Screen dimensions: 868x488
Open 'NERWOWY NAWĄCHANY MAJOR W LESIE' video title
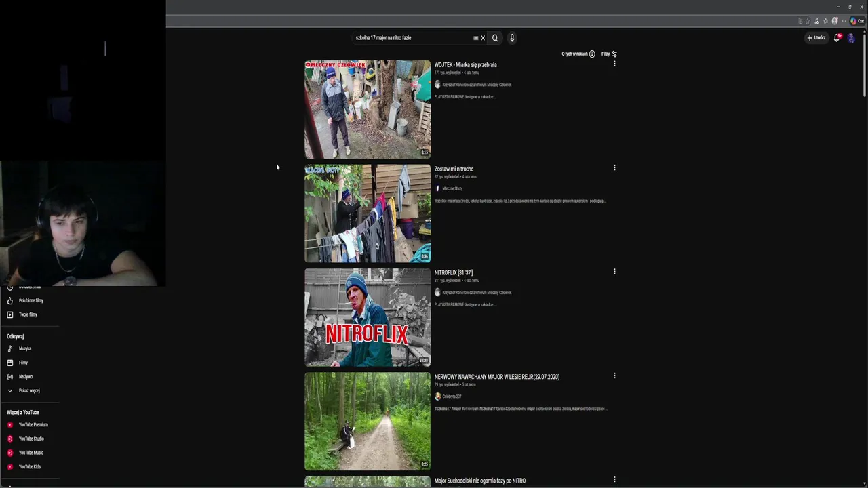point(497,377)
